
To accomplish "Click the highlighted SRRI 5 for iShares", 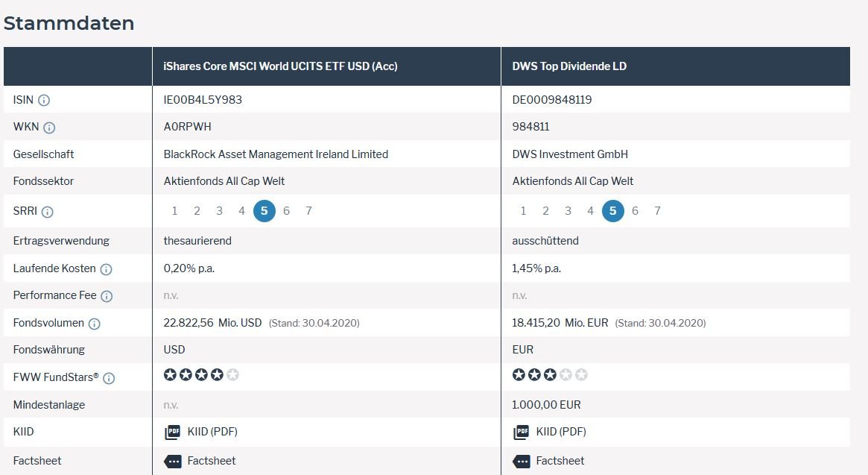I will click(264, 210).
